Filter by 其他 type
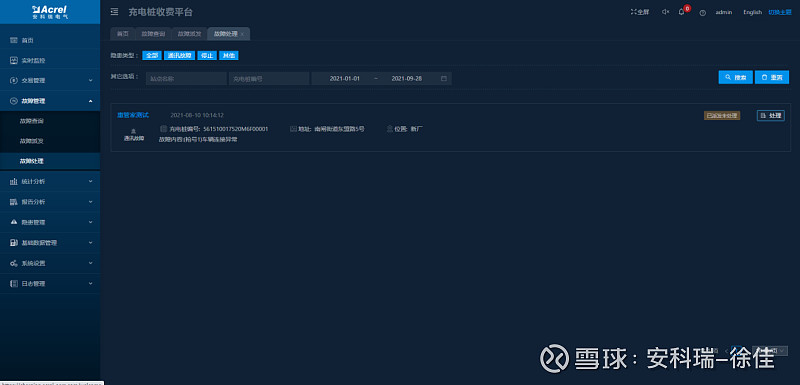The width and height of the screenshot is (800, 385). [229, 56]
